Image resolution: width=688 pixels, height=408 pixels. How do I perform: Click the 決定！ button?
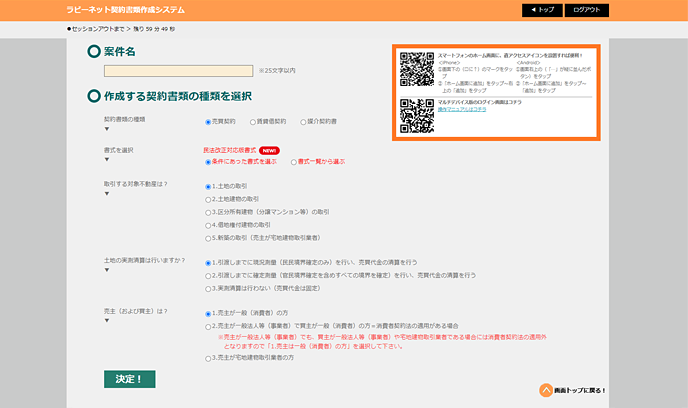pos(129,379)
